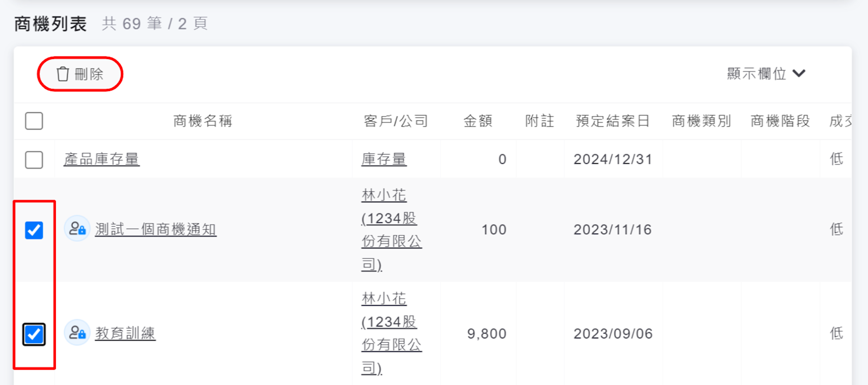Uncheck the 測試一個商機通知 row checkbox

[x=34, y=230]
